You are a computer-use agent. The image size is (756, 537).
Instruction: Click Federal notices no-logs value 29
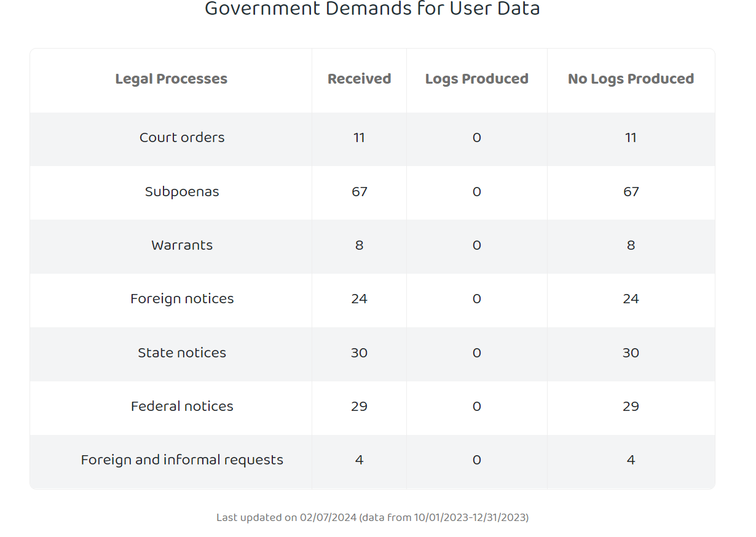tap(631, 406)
